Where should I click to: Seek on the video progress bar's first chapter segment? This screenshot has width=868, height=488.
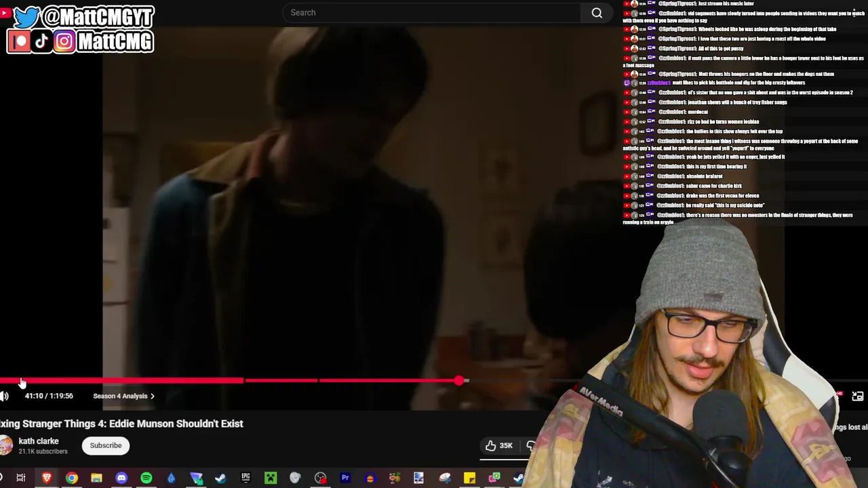[121, 381]
